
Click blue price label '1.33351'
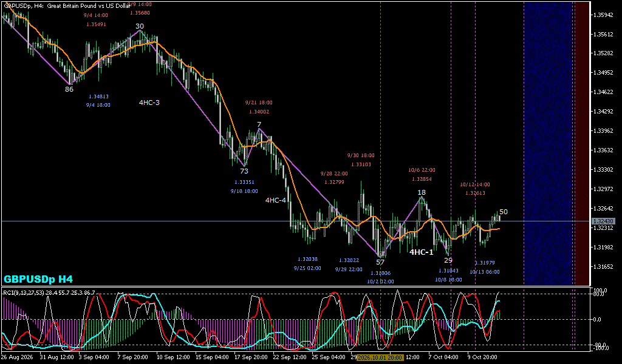pos(244,182)
